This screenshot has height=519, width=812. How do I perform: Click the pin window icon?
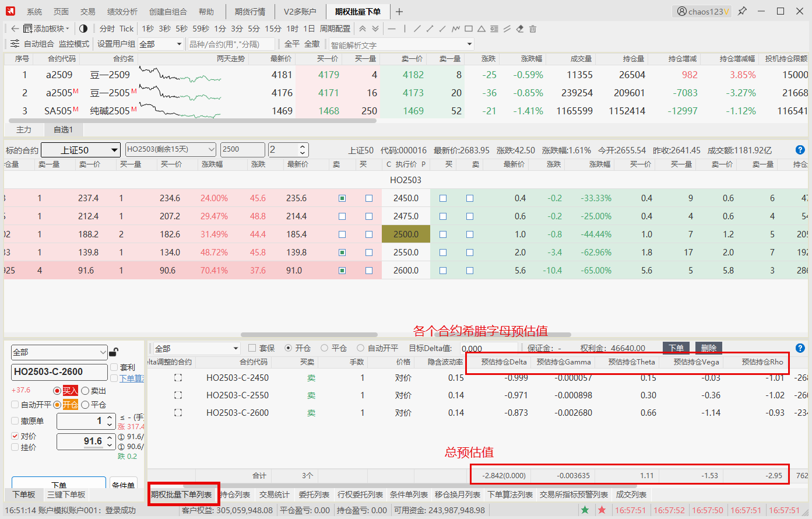tap(742, 12)
